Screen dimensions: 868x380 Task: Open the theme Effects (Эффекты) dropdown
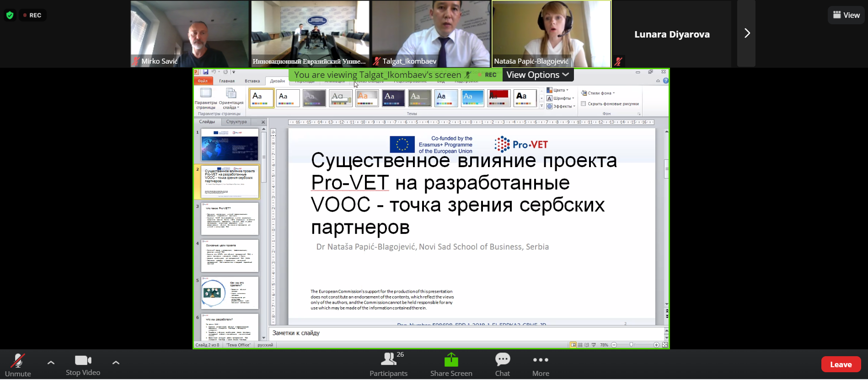[x=561, y=106]
